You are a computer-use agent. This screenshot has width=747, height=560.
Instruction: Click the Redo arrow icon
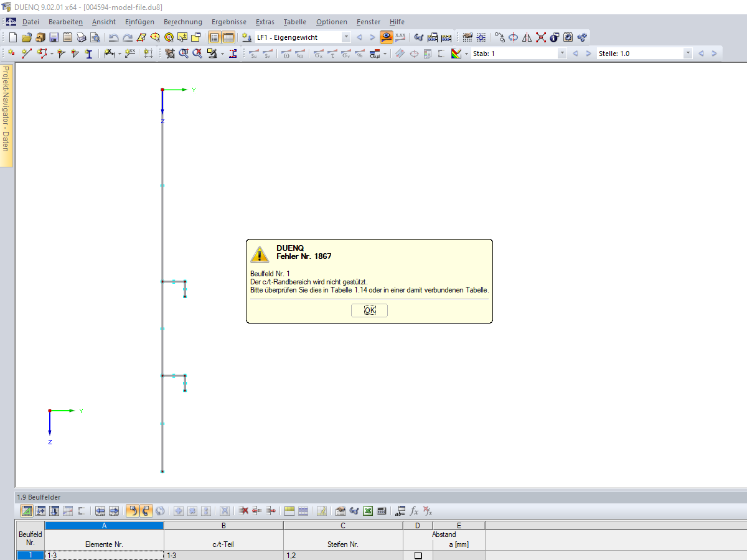tap(128, 37)
